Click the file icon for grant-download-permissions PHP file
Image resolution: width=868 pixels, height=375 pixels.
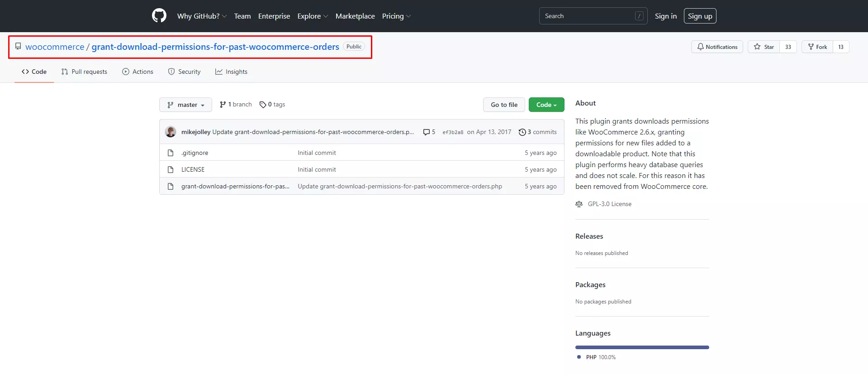(171, 187)
